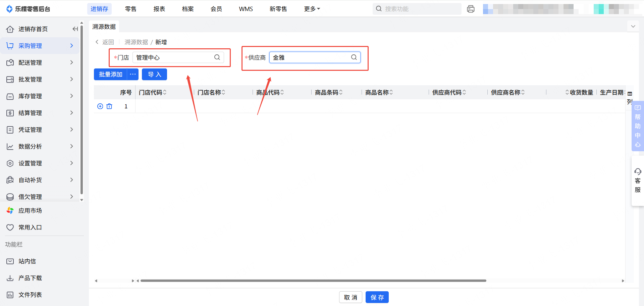Click the 配送管理 package icon
Screen dimensions: 644x306
tap(10, 63)
